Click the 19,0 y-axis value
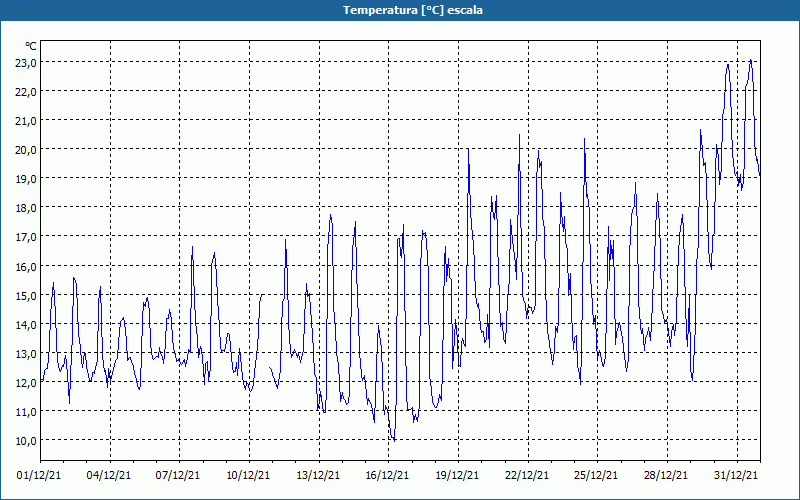The image size is (800, 500). coord(26,179)
